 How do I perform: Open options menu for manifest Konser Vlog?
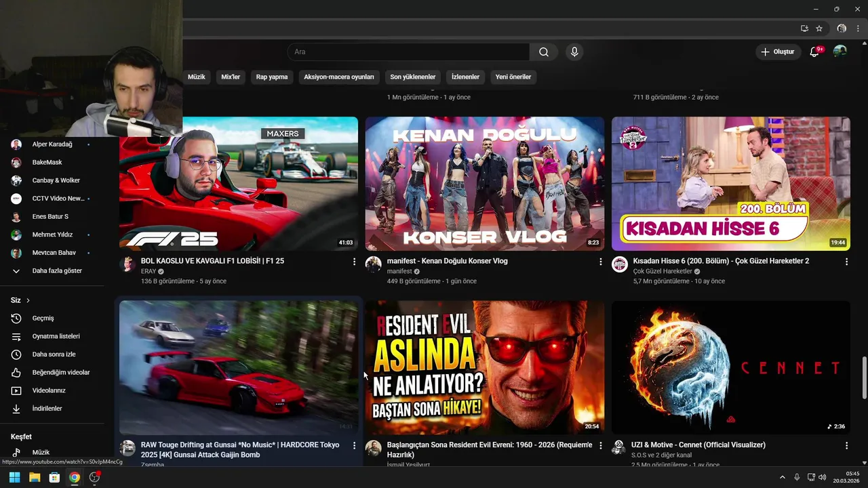600,262
